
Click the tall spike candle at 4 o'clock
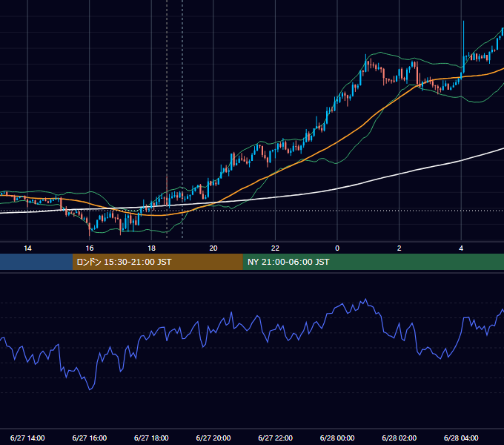pyautogui.click(x=463, y=48)
